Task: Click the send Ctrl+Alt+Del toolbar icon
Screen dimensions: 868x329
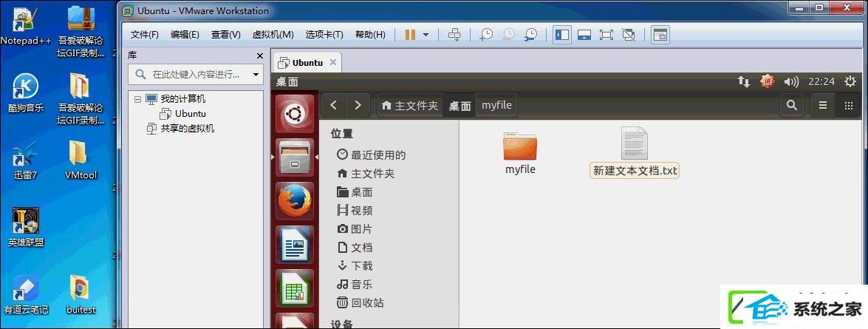Action: [454, 35]
